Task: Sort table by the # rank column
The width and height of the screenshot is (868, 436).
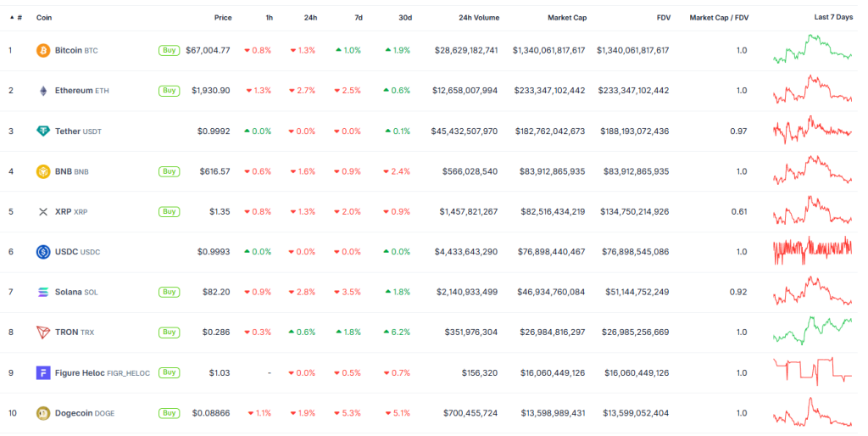Action: (x=18, y=18)
